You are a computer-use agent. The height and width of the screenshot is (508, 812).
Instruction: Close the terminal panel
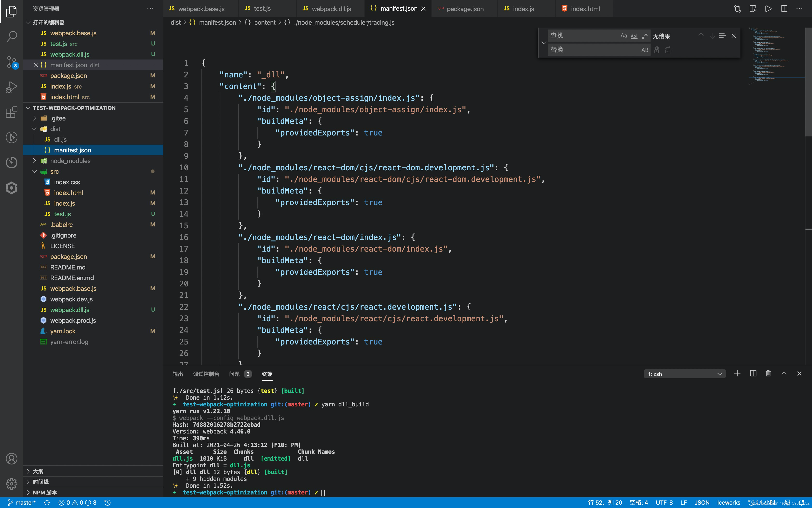[x=799, y=374]
